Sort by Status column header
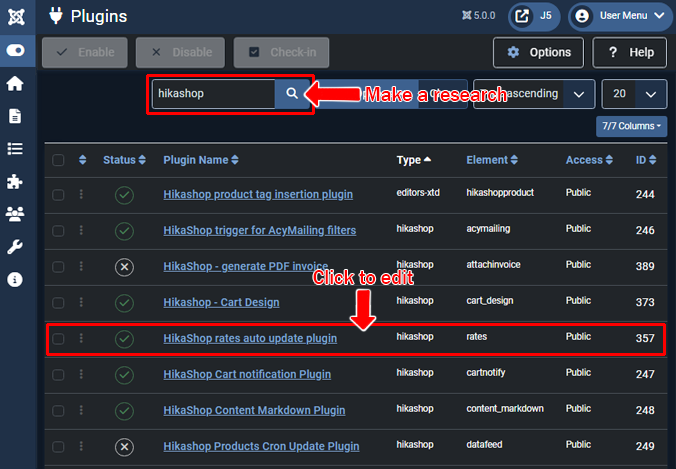The height and width of the screenshot is (469, 676). point(124,160)
